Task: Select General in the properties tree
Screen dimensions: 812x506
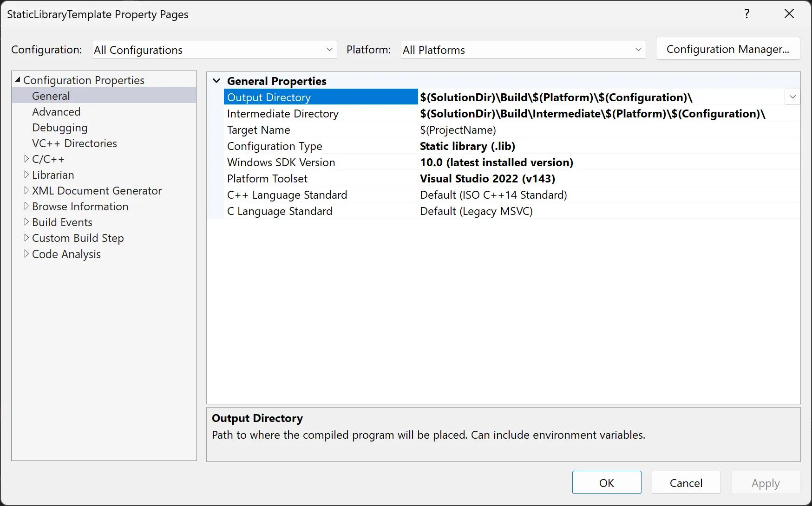Action: point(51,96)
